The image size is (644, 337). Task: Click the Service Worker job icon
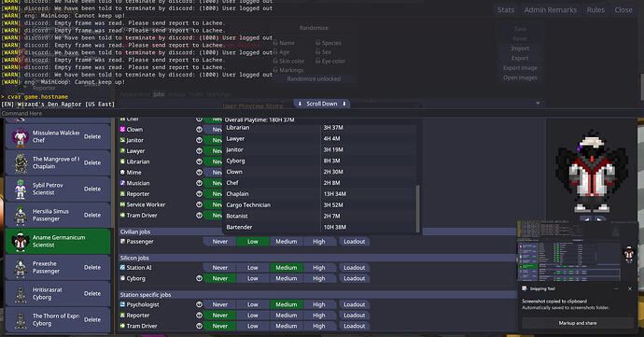tap(122, 204)
